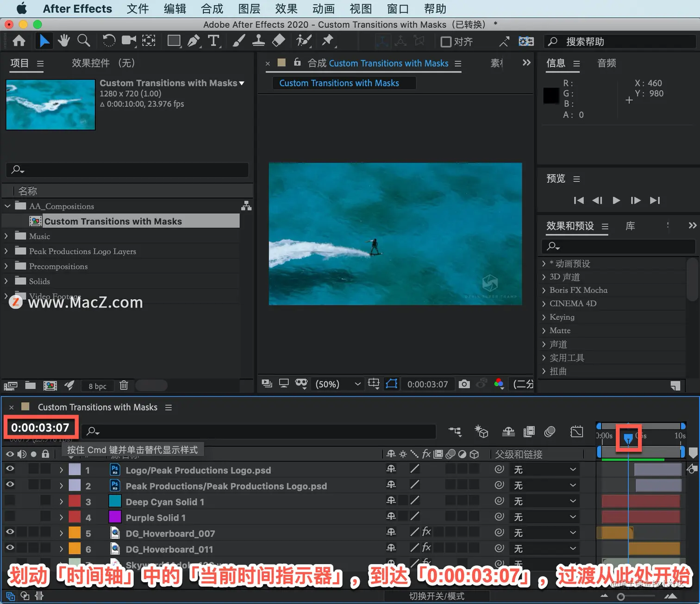Click the 切换开关/模式 button
Viewport: 700px width, 604px height.
point(437,596)
